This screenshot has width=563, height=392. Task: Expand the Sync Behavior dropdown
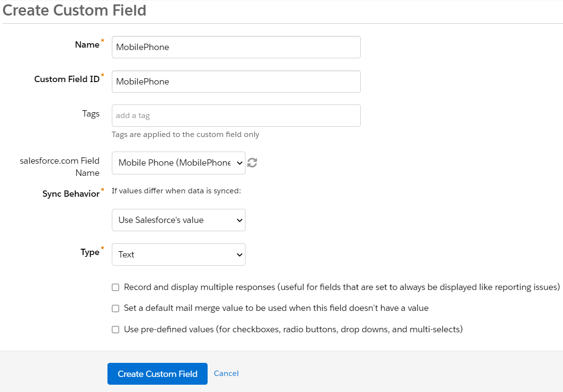tap(178, 220)
